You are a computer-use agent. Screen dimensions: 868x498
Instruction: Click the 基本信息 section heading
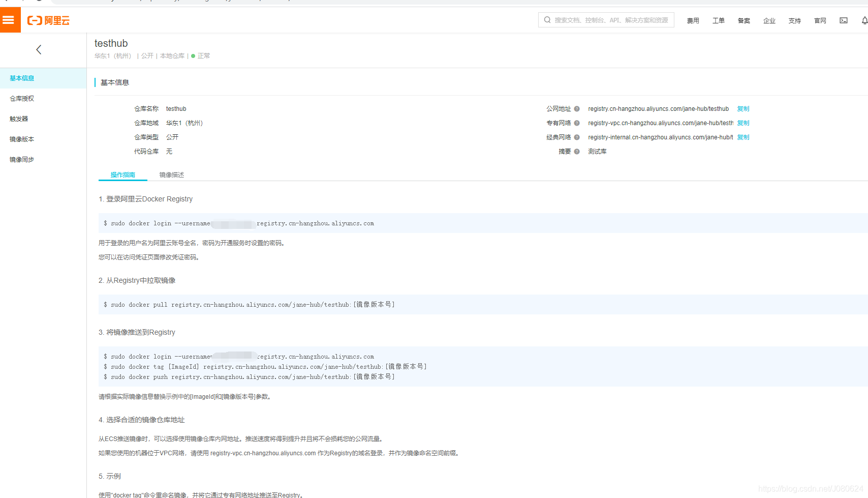coord(115,82)
